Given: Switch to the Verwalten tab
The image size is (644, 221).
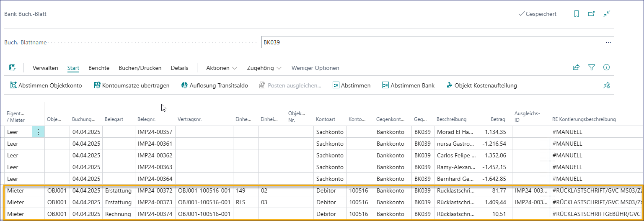Looking at the screenshot, I should (45, 68).
